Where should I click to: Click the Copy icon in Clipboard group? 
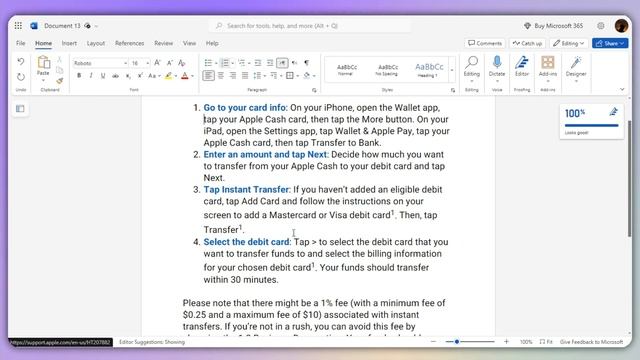coord(60,70)
